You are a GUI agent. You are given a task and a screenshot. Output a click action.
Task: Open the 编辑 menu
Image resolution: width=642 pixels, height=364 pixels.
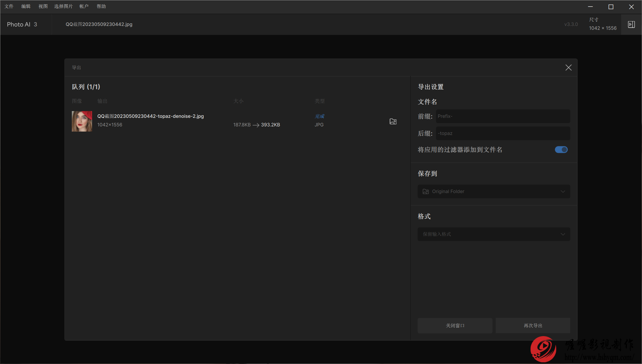coord(26,6)
